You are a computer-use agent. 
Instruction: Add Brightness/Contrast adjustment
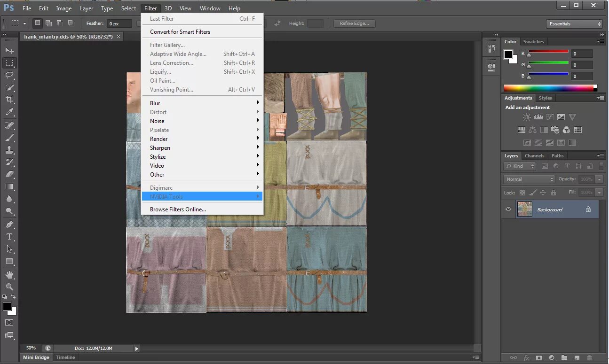click(x=527, y=117)
